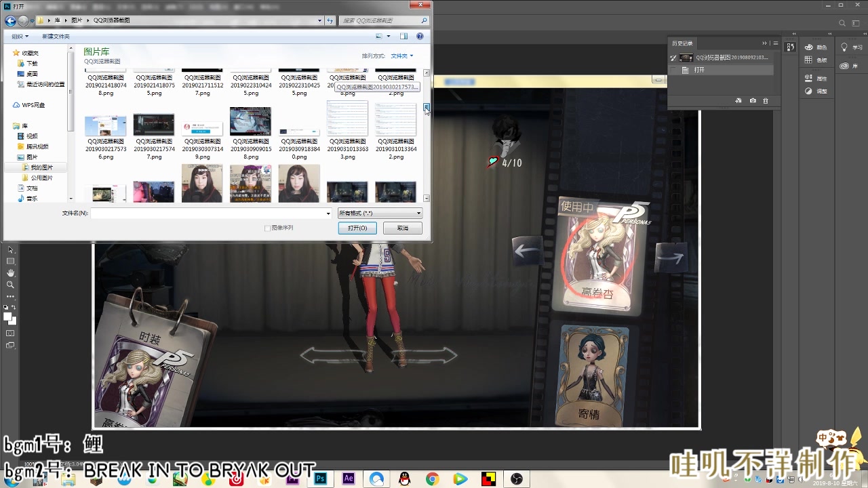Open the file format dropdown
Viewport: 868px width, 488px height.
pos(380,213)
